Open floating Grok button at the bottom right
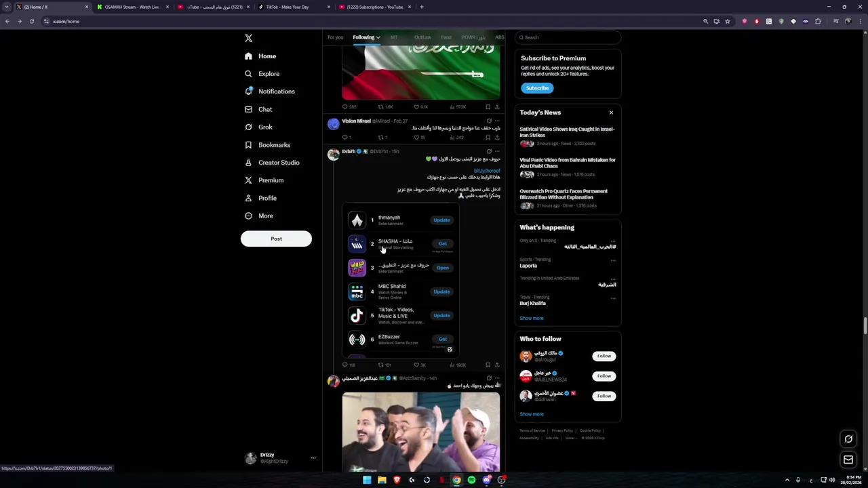The image size is (868, 488). click(848, 439)
